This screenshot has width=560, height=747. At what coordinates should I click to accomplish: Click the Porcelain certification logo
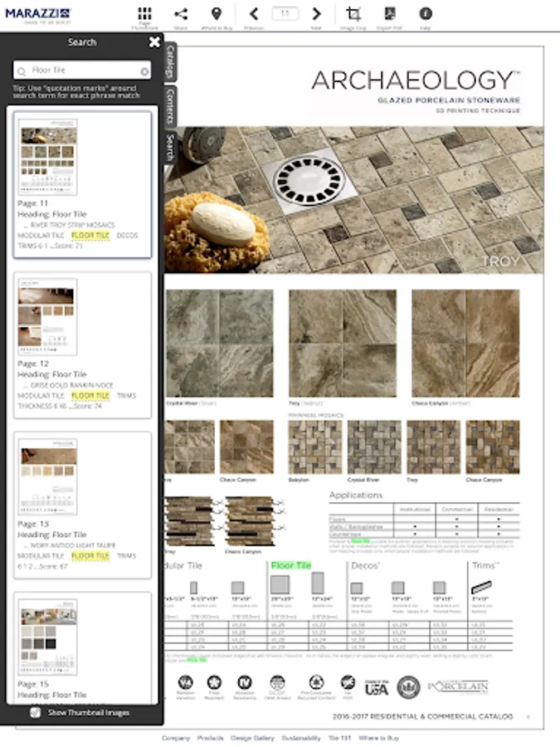[458, 686]
